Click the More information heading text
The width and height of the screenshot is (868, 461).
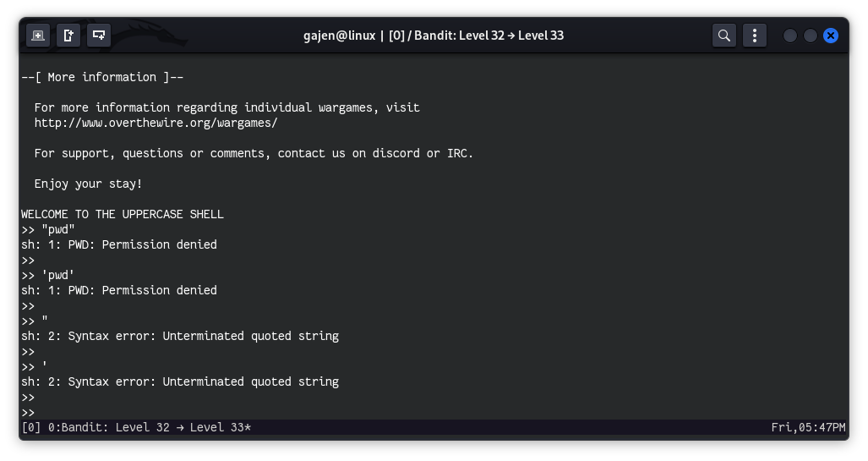(102, 77)
